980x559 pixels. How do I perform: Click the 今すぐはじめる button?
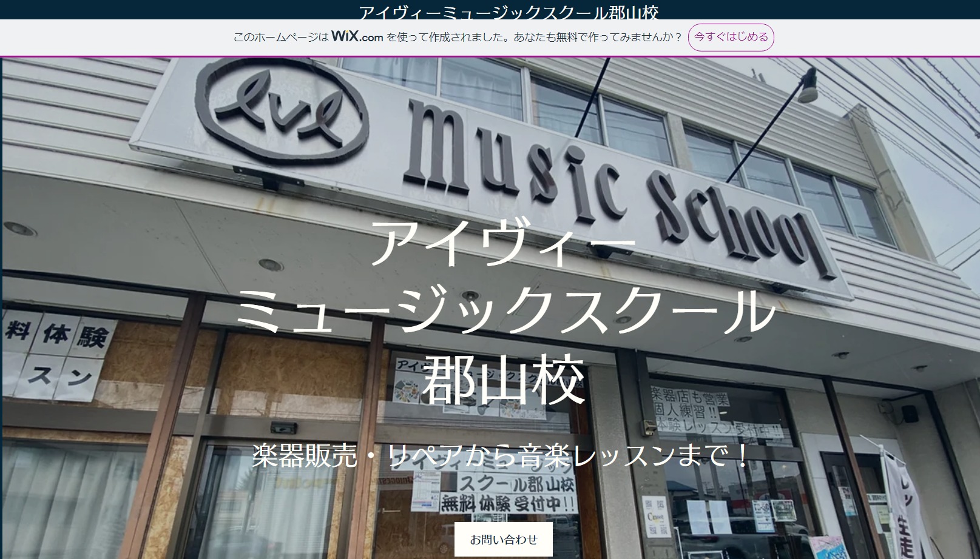point(731,37)
